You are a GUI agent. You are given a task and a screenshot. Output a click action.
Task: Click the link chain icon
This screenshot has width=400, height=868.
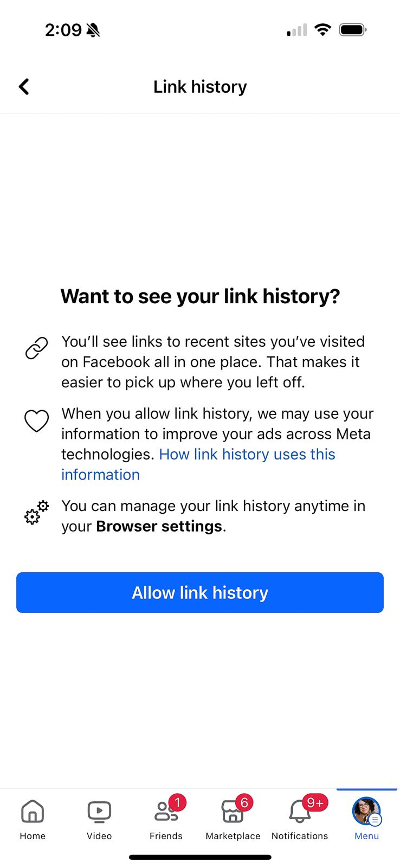pyautogui.click(x=36, y=348)
